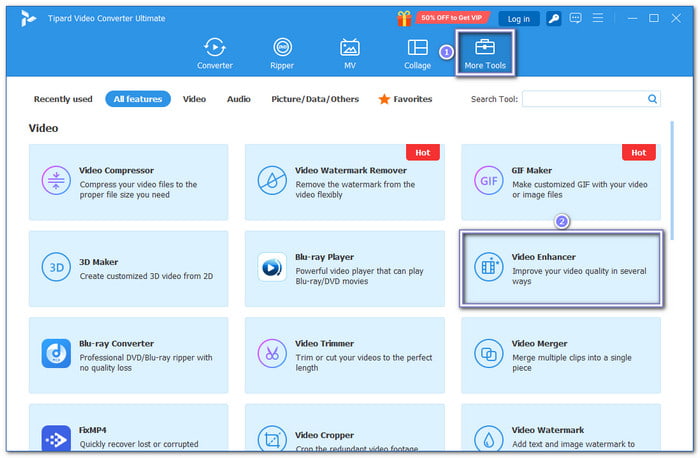Open the Collage module
The height and width of the screenshot is (458, 700).
click(417, 54)
